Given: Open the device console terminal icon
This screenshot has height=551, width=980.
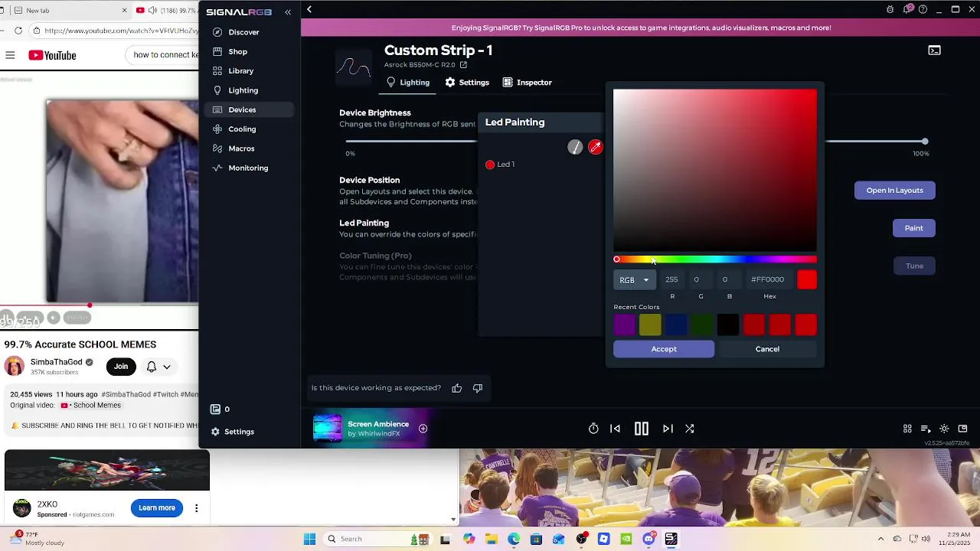Looking at the screenshot, I should click(x=934, y=51).
